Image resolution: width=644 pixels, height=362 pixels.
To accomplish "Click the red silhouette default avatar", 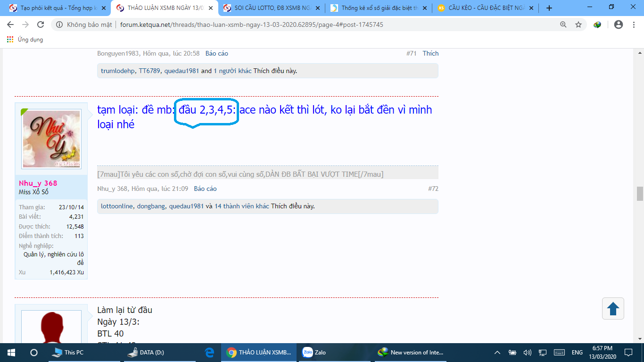I will [51, 327].
